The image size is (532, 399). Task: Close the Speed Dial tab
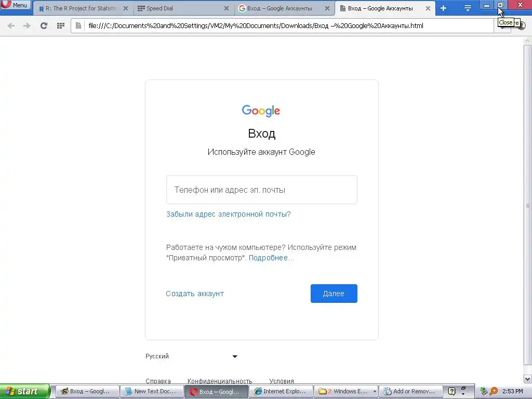tap(227, 8)
